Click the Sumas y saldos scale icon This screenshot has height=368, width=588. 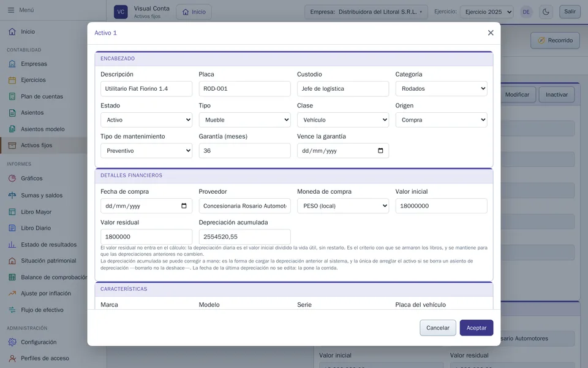(x=12, y=195)
